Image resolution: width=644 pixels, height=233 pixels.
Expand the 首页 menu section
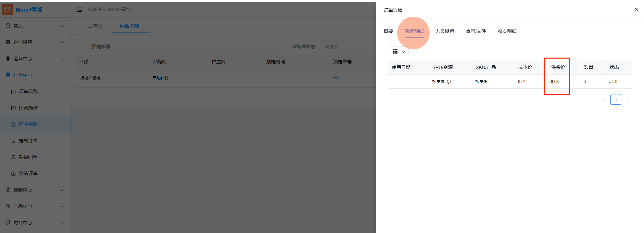pos(34,26)
